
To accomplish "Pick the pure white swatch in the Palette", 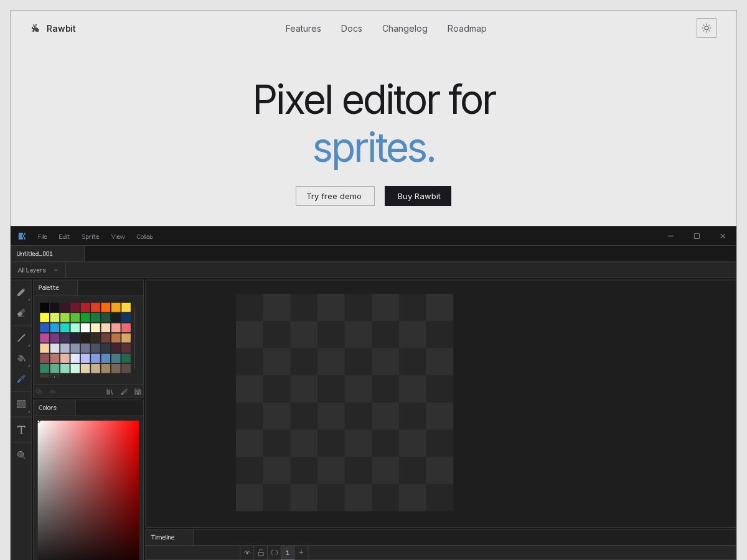I will pyautogui.click(x=85, y=328).
